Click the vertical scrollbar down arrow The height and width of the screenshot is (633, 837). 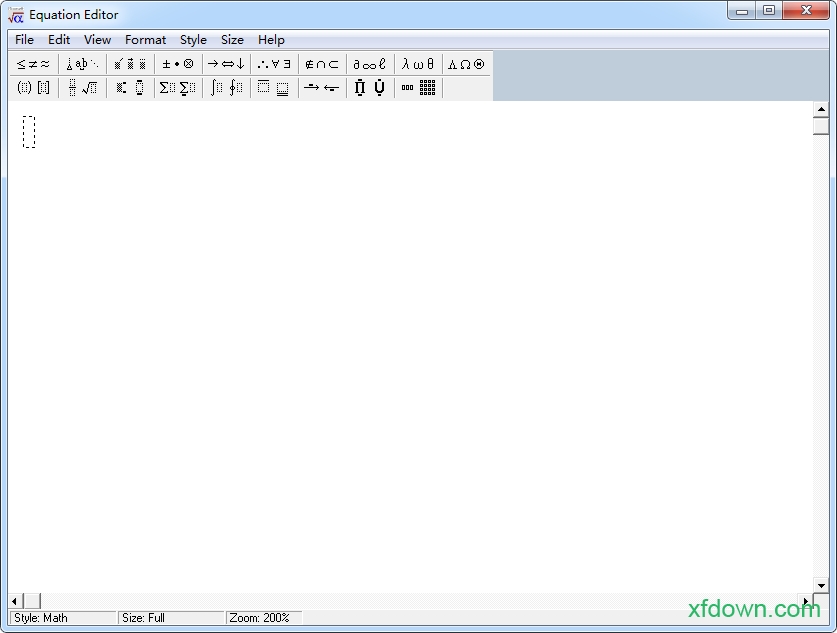click(821, 586)
